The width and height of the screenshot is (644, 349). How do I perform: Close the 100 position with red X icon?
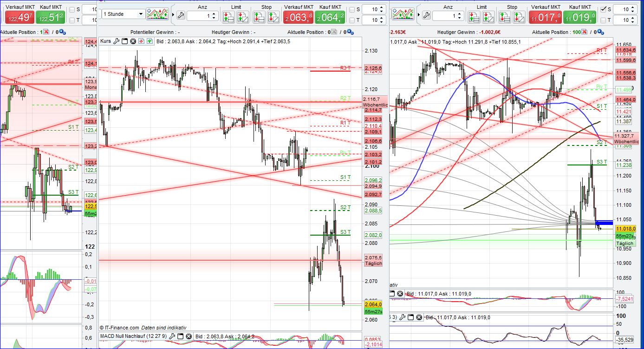click(584, 32)
